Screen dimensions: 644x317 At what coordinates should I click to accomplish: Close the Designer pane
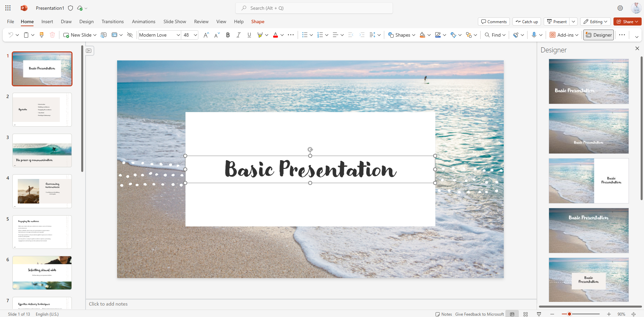[637, 48]
